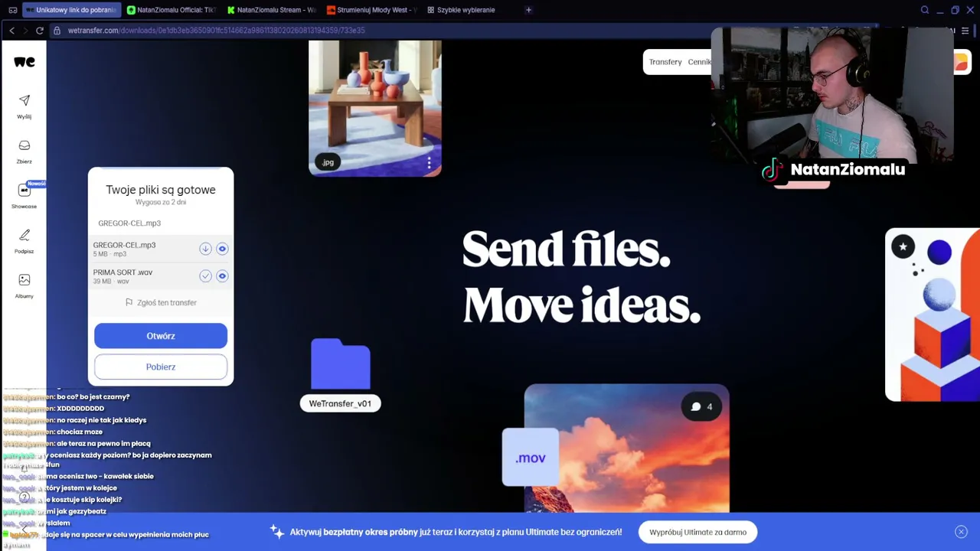Screen dimensions: 980x551
Task: Open the Zbierz sidebar section
Action: coord(24,151)
